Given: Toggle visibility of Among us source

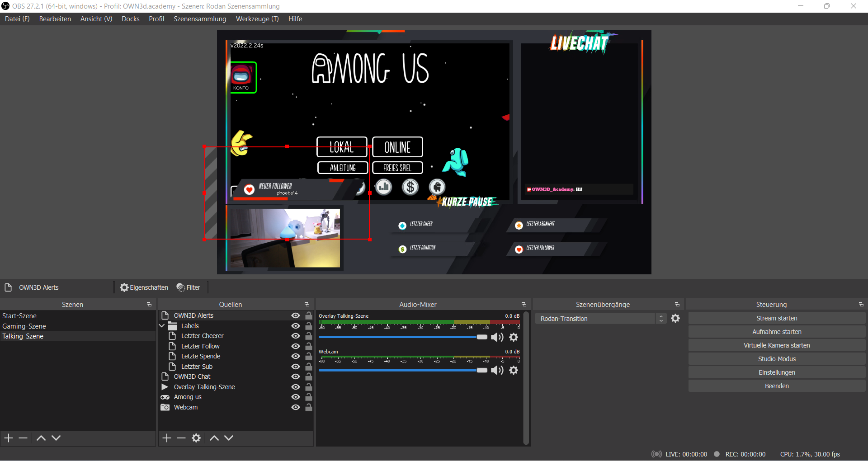Looking at the screenshot, I should pos(296,397).
